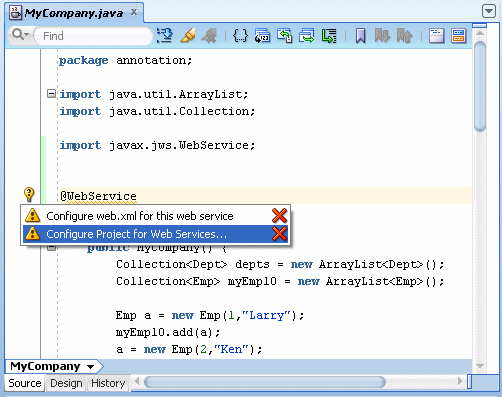The height and width of the screenshot is (397, 502).
Task: Click into the Find search field
Action: coord(95,36)
